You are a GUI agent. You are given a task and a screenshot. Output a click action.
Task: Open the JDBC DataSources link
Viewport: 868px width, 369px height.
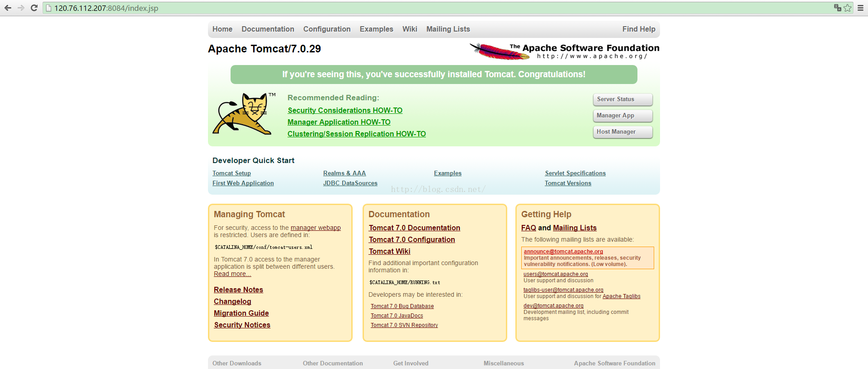point(350,183)
